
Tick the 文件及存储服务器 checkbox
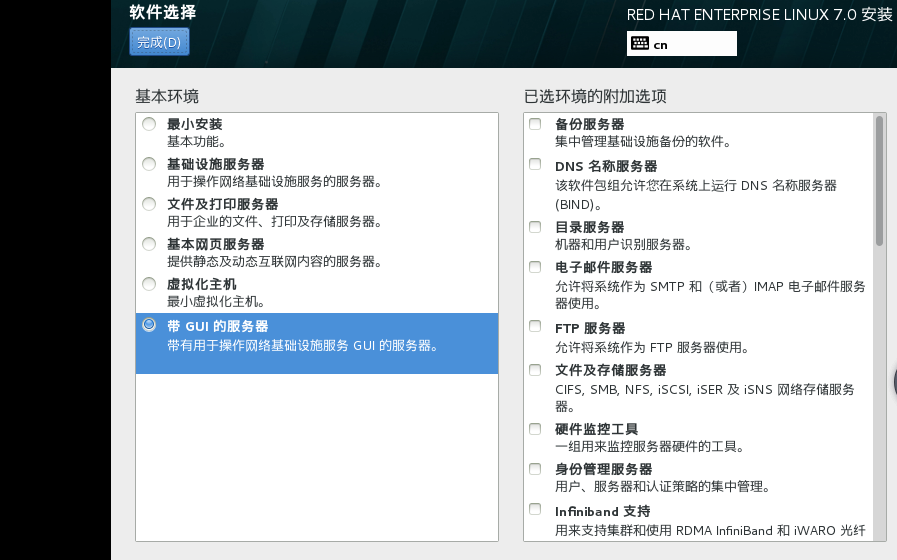pos(535,370)
